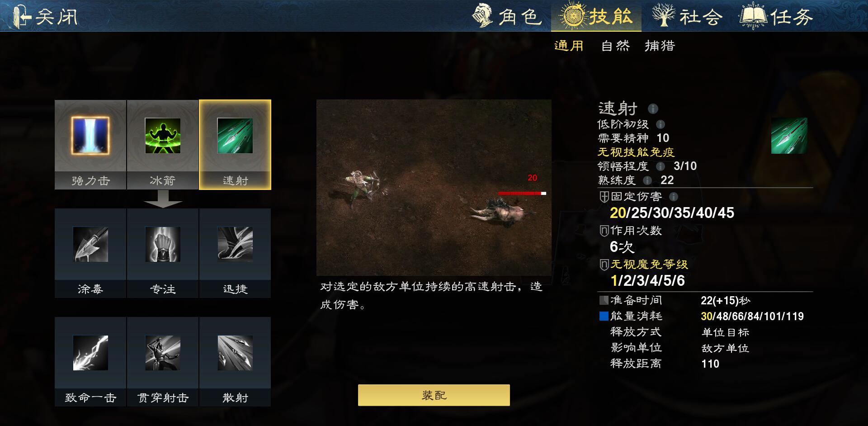This screenshot has width=868, height=426.
Task: Show info for 熟练度
Action: [x=647, y=180]
